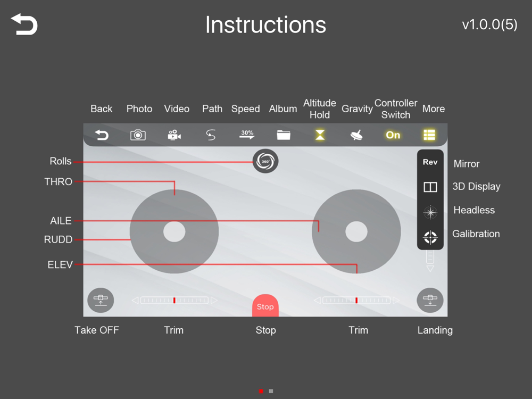Tap the Video camcorder icon
This screenshot has height=399, width=532.
click(x=174, y=135)
